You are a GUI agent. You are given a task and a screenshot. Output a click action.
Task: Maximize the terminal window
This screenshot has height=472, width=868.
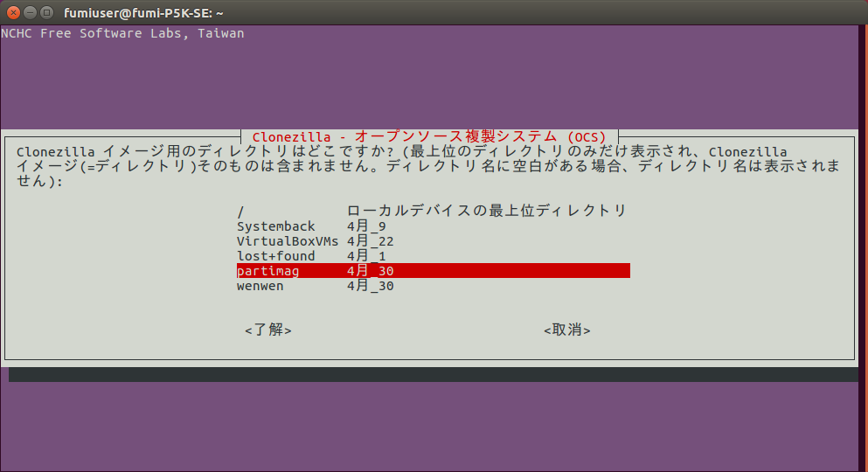click(x=46, y=12)
